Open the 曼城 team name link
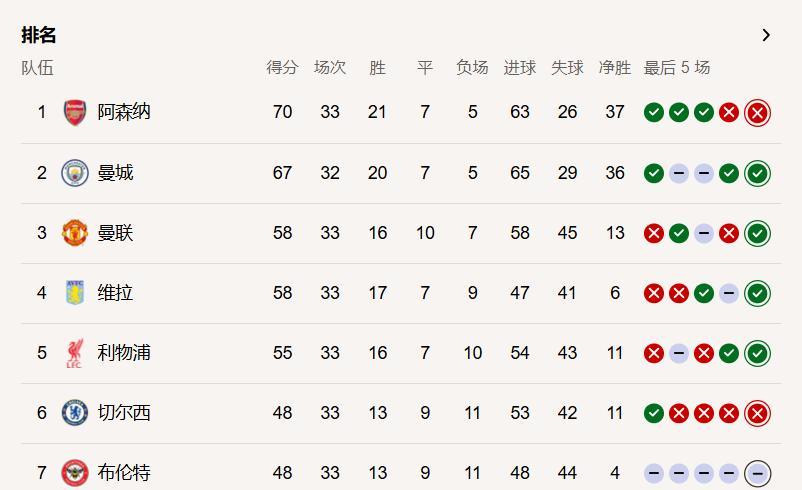Screen dimensions: 802x490 115,173
